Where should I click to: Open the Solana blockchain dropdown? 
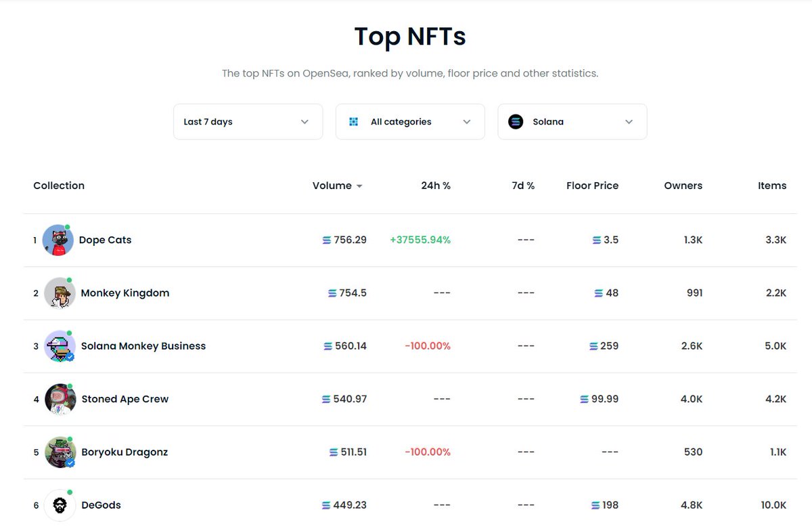(572, 122)
